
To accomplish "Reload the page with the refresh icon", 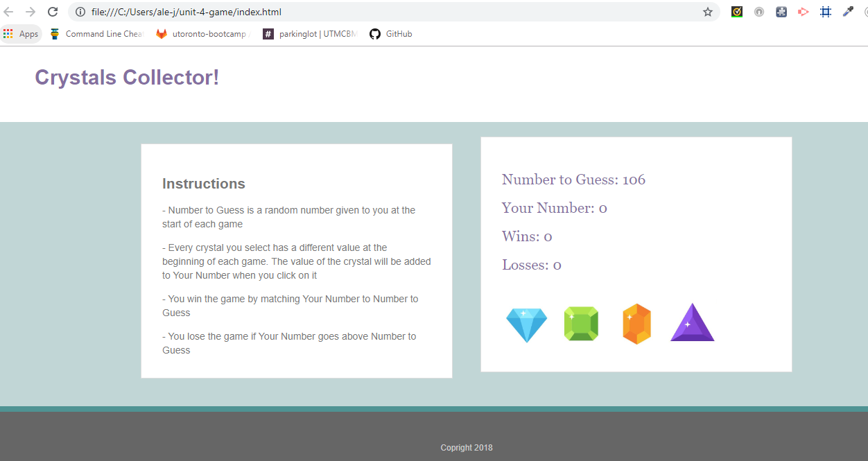I will click(53, 12).
